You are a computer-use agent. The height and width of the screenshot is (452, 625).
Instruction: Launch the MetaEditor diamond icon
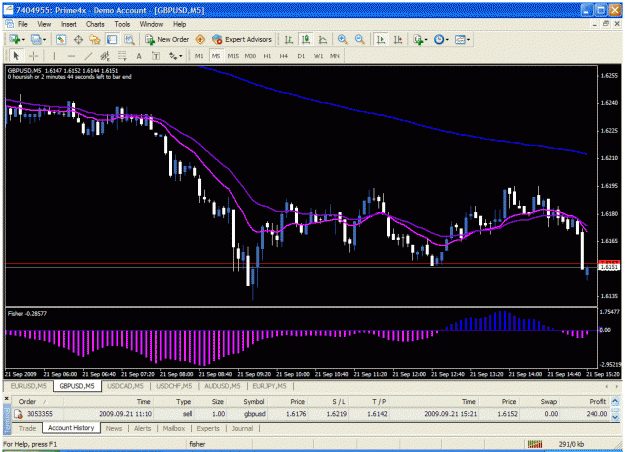coord(200,39)
